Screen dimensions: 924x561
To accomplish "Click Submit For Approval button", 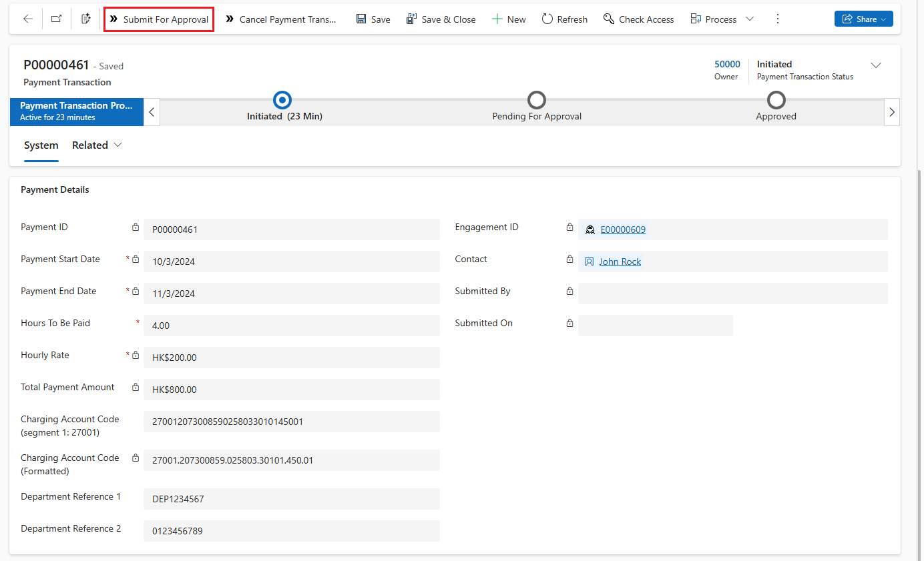I will coord(159,19).
